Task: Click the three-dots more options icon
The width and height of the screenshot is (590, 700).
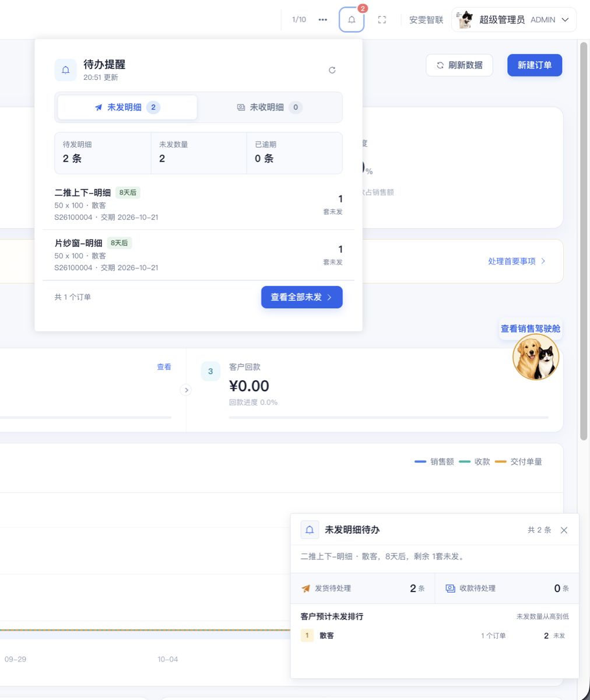Action: (x=323, y=20)
